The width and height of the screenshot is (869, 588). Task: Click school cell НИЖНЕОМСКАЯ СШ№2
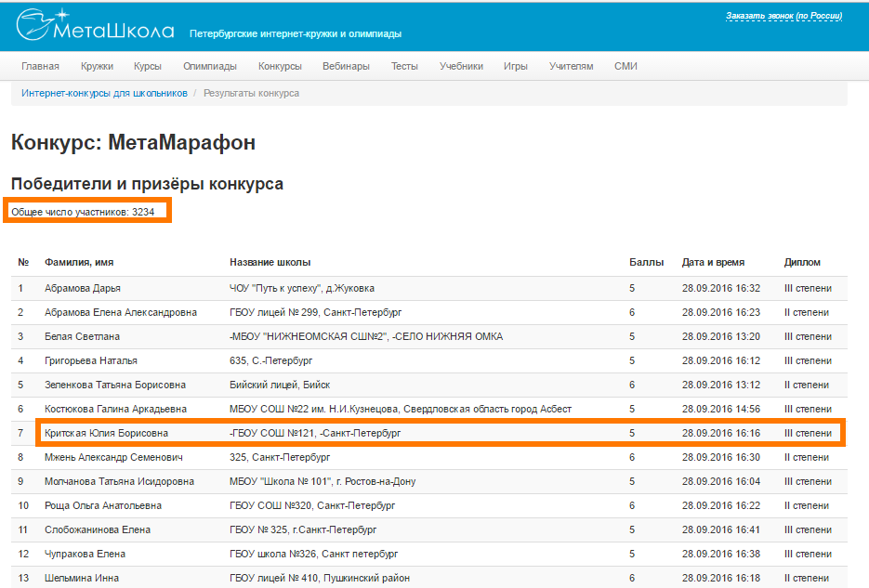366,336
